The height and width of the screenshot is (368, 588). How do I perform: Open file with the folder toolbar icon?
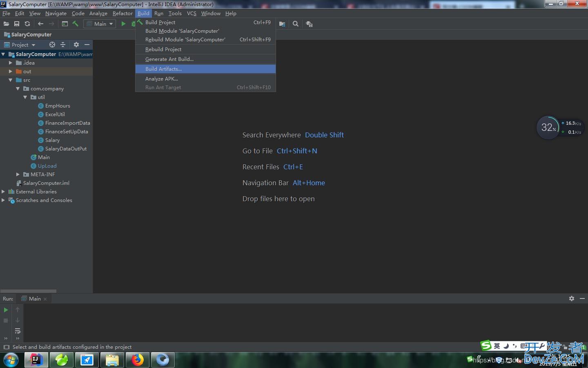6,24
